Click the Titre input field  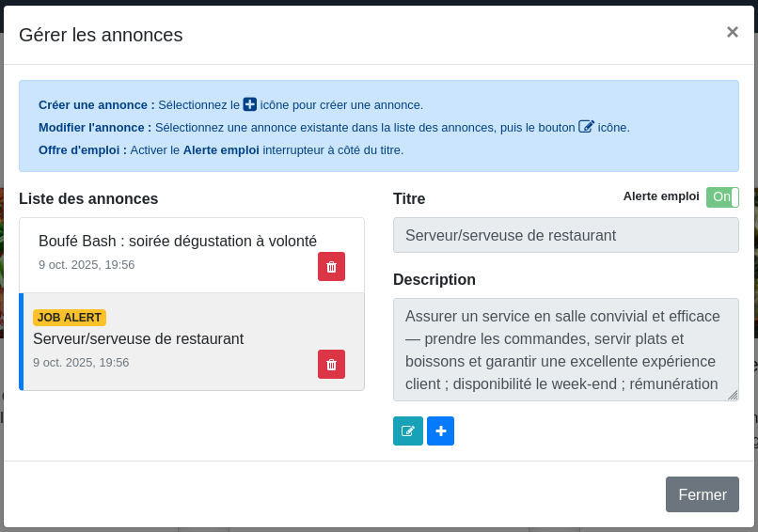(x=565, y=235)
